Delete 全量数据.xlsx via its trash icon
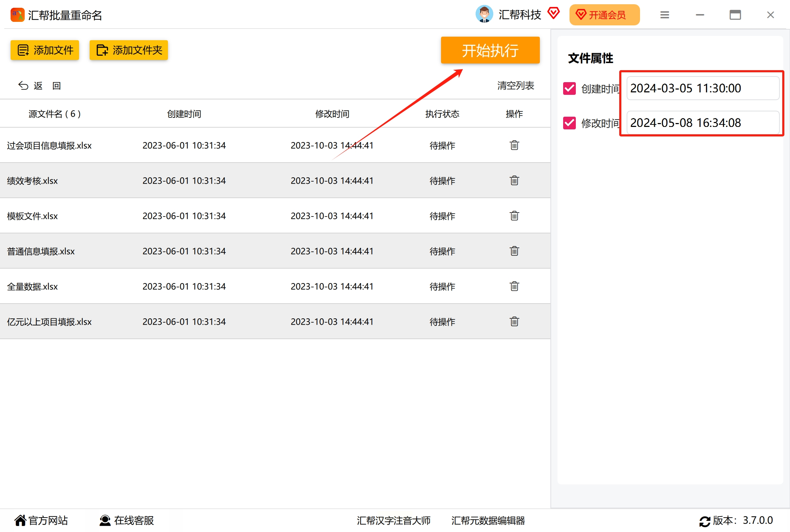The height and width of the screenshot is (532, 790). pyautogui.click(x=514, y=286)
